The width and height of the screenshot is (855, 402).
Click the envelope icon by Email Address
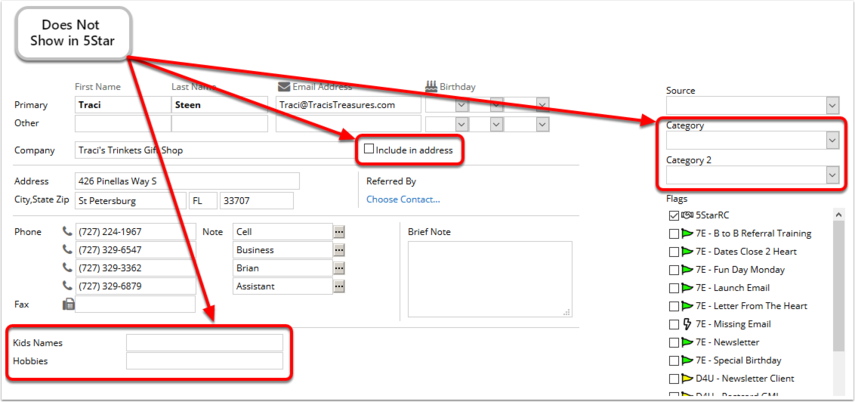[x=284, y=87]
